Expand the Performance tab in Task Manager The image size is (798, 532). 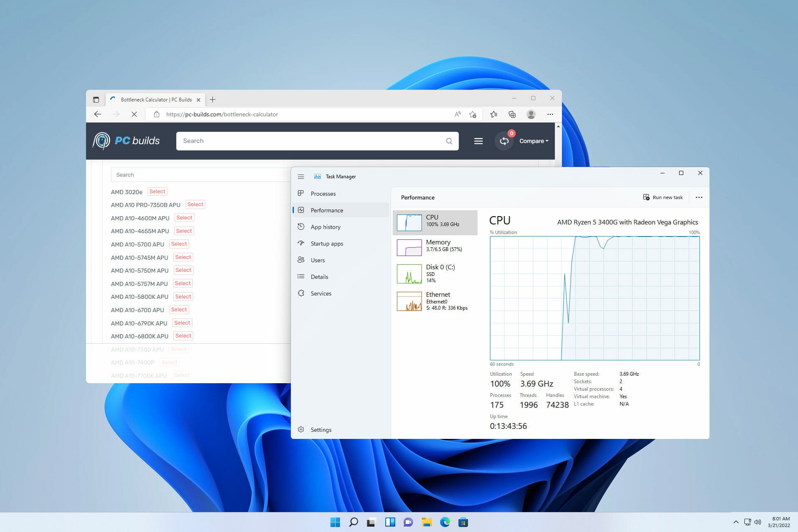pos(327,210)
